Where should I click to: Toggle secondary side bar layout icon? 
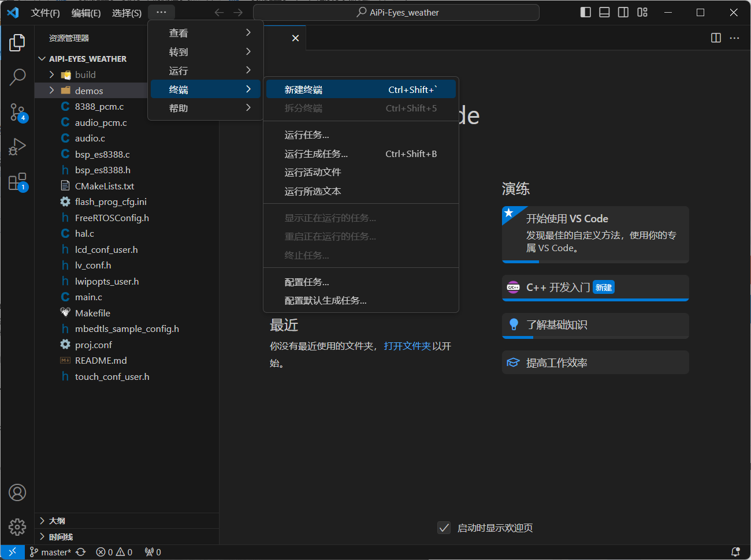[x=623, y=12]
